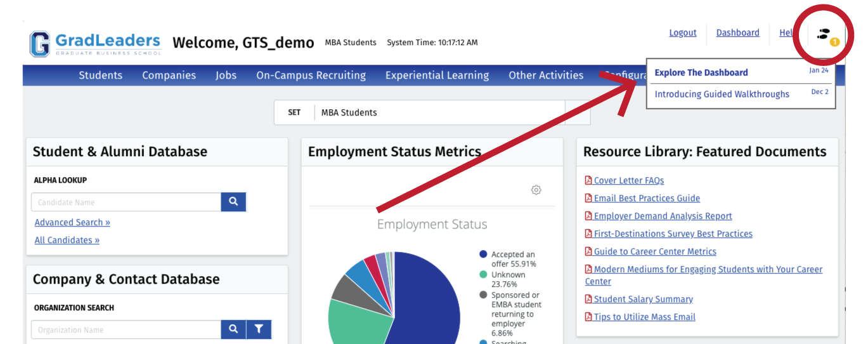
Task: Select Explore The Dashboard walkthrough
Action: (701, 73)
